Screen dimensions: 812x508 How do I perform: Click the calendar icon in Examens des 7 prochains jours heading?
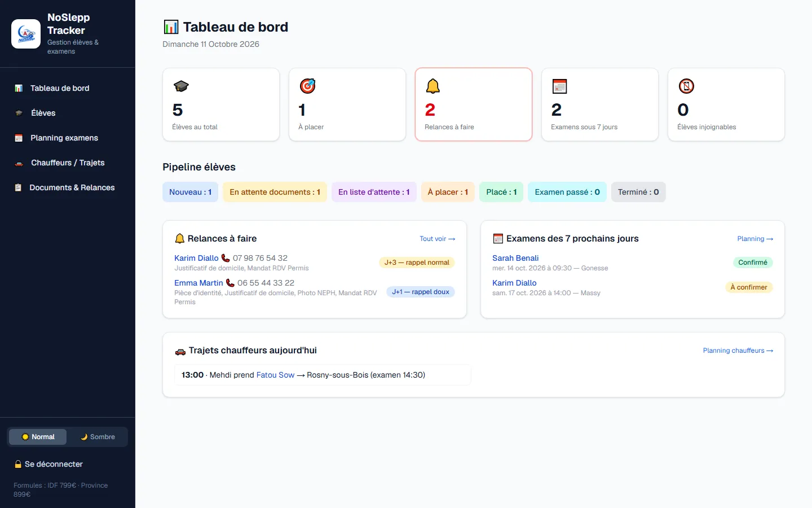[x=498, y=239]
